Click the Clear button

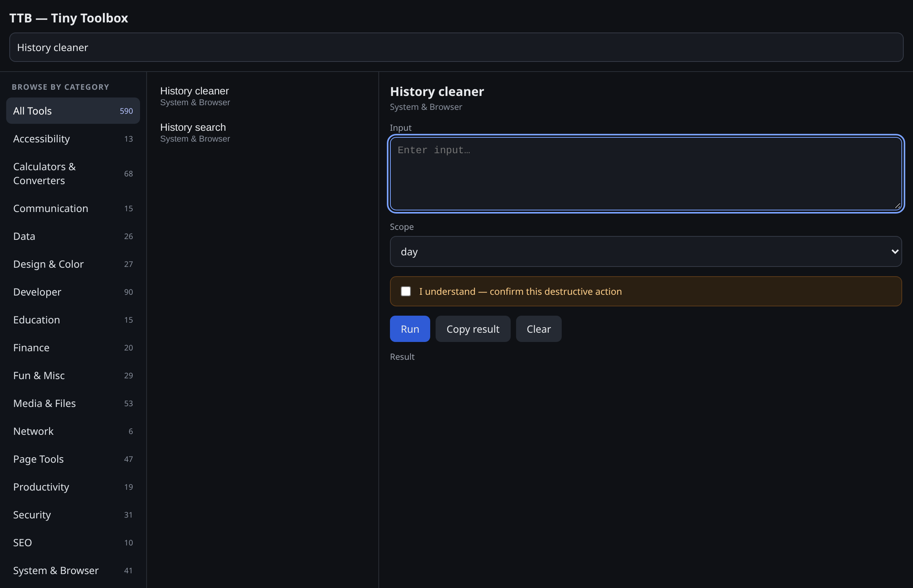tap(539, 329)
